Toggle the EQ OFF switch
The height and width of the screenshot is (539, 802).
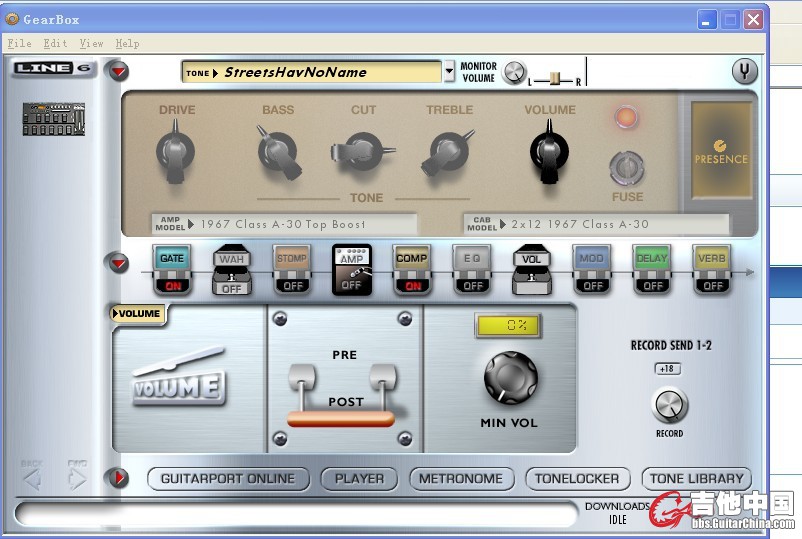click(x=472, y=285)
